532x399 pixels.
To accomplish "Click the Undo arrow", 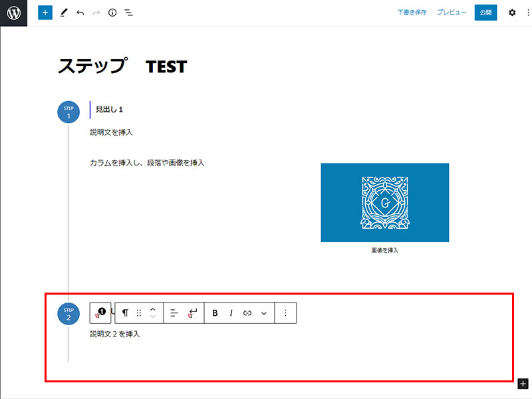I will click(80, 13).
